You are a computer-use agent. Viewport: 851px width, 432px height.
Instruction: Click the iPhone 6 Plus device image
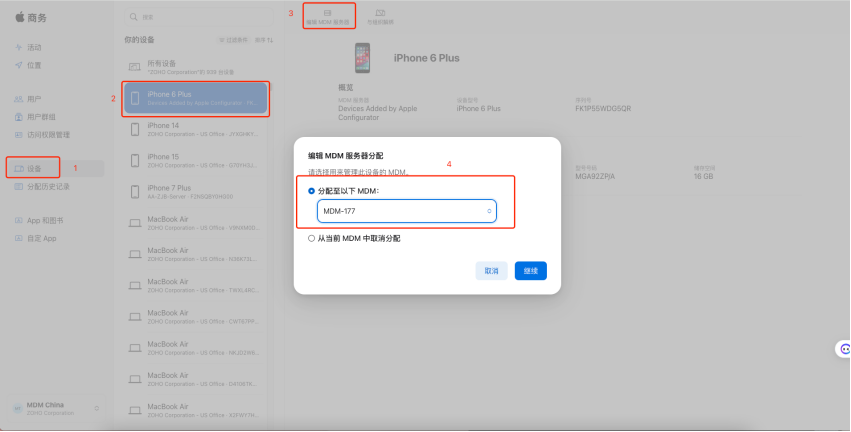click(363, 58)
